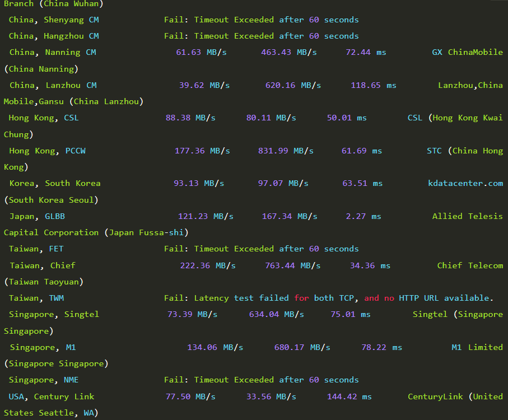Click the "Mobile,Gansu (China Lanzhou)" line
This screenshot has height=420, width=508.
(x=73, y=102)
